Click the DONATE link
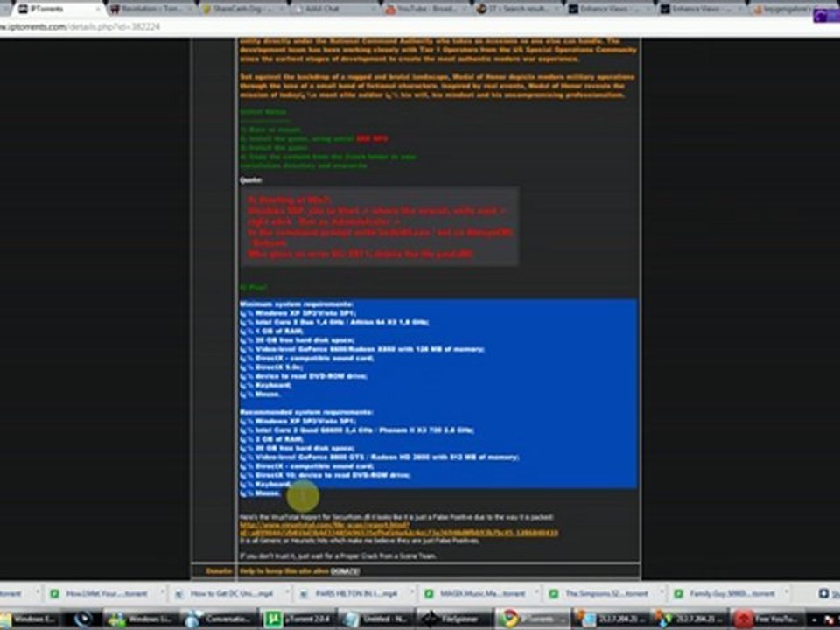The width and height of the screenshot is (840, 630). click(345, 571)
